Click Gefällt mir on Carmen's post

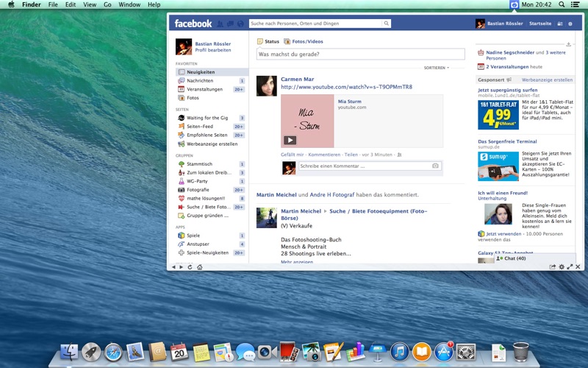tap(292, 155)
